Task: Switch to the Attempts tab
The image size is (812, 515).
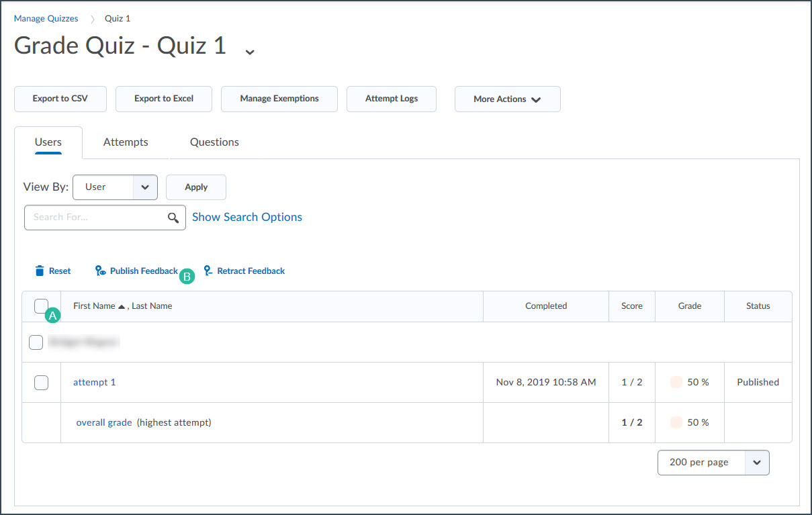Action: click(126, 142)
